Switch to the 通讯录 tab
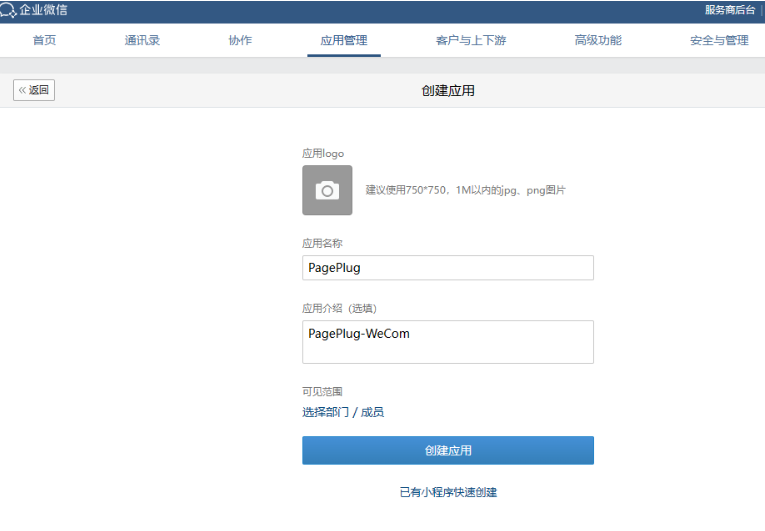Screen dimensions: 765x531 142,41
